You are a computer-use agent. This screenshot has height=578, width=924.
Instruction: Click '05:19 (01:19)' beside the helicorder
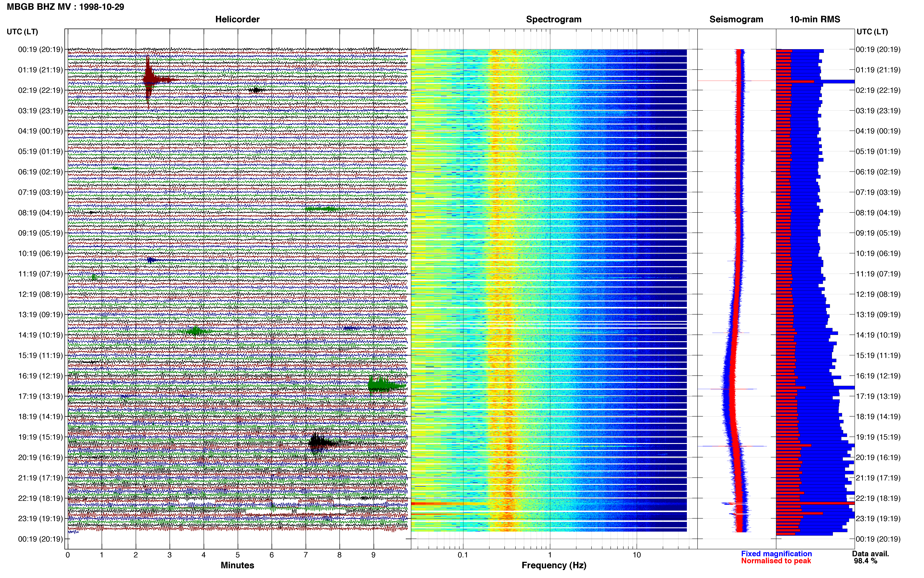40,151
